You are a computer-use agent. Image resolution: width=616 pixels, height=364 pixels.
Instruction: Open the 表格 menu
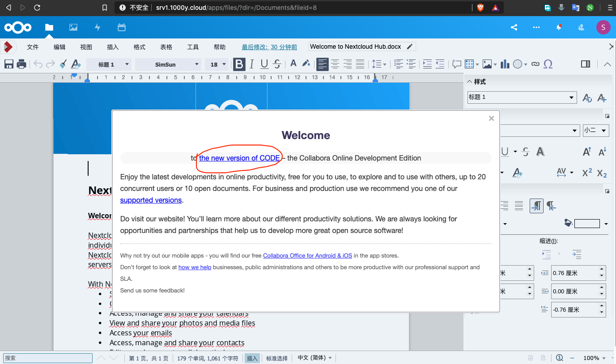[166, 47]
